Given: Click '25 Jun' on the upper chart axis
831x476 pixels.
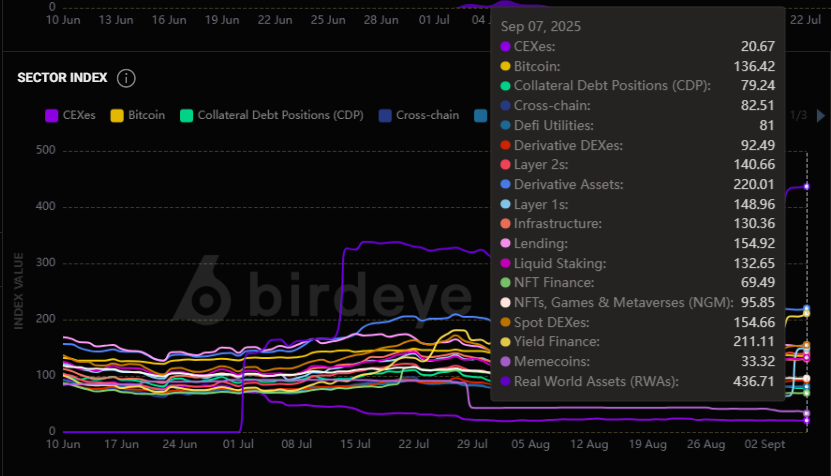Looking at the screenshot, I should (328, 20).
